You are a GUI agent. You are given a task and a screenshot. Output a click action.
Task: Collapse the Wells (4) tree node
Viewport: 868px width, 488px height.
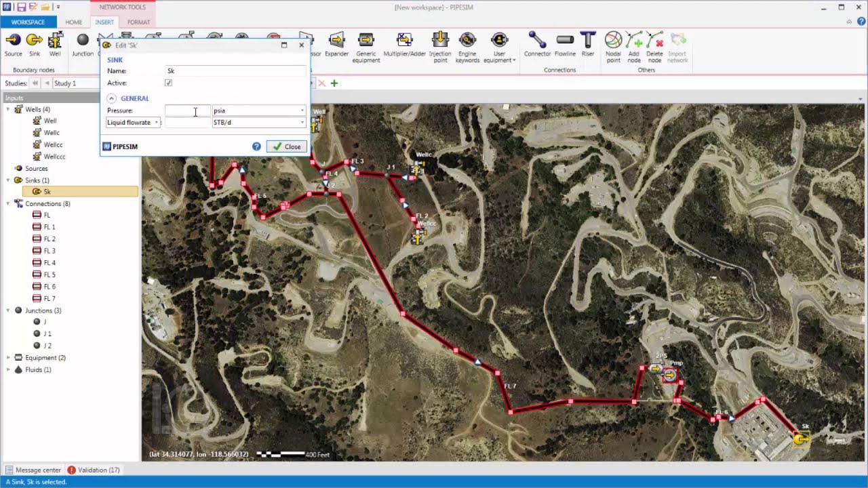[8, 109]
